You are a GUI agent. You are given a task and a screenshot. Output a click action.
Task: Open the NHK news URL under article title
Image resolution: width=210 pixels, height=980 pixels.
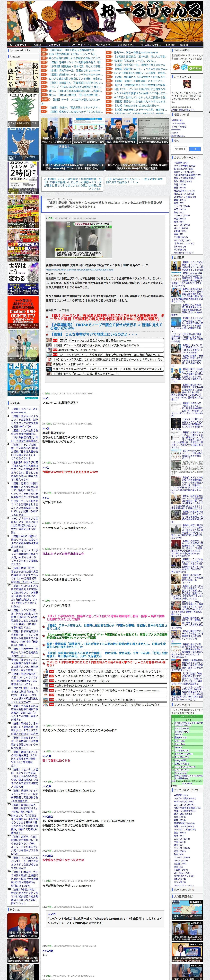click(80, 269)
